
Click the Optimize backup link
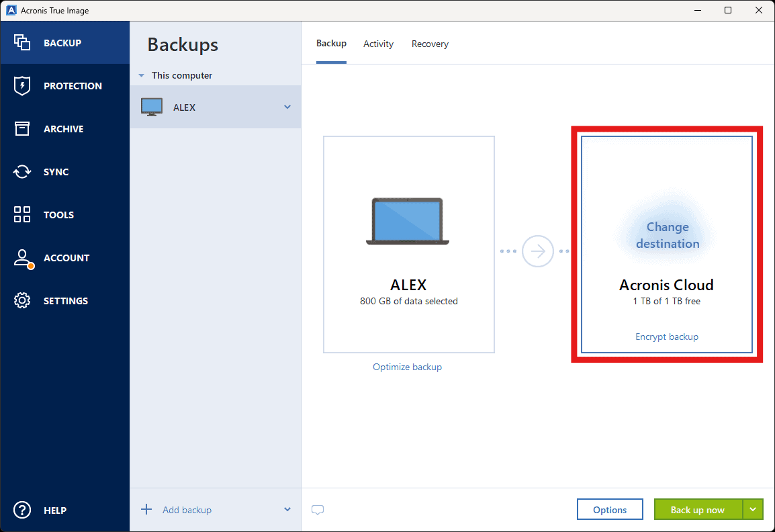(407, 367)
